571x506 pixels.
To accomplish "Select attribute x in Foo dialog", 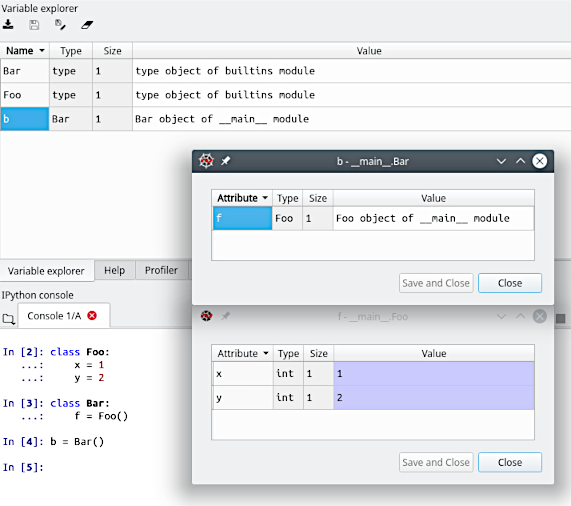I will [x=243, y=373].
